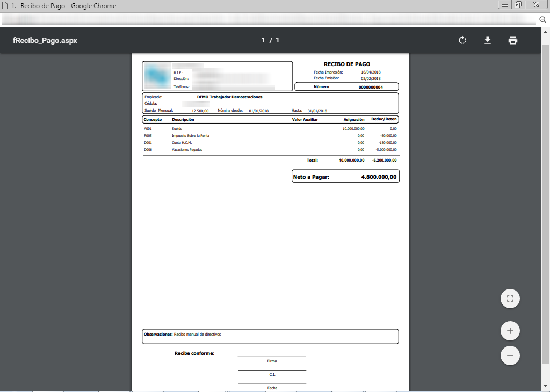Click the scrollbar up arrow

coord(546,32)
